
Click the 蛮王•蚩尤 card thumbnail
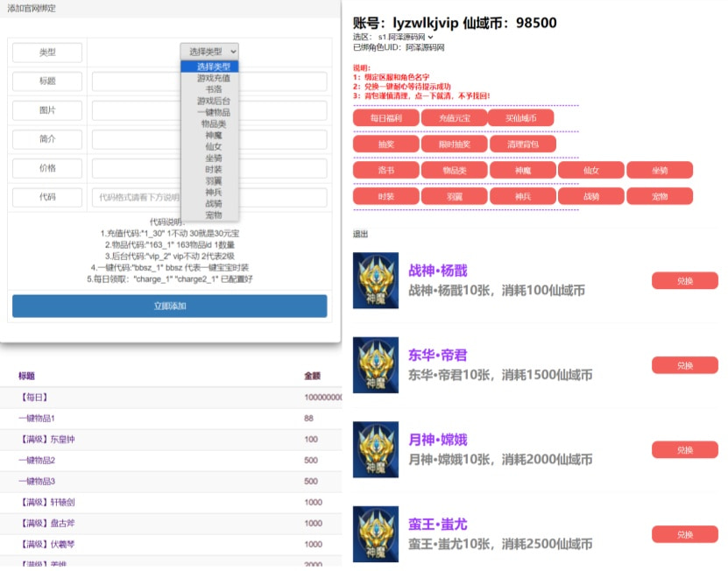pos(374,533)
